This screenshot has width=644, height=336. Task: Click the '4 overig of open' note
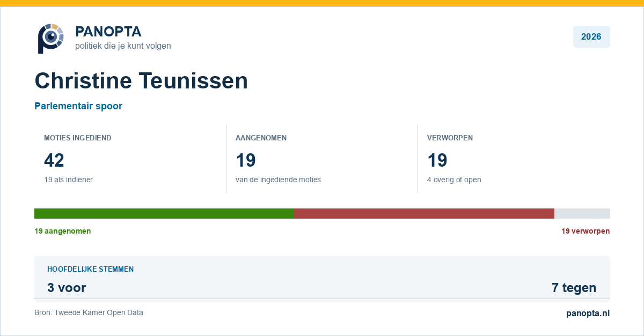[x=454, y=180]
